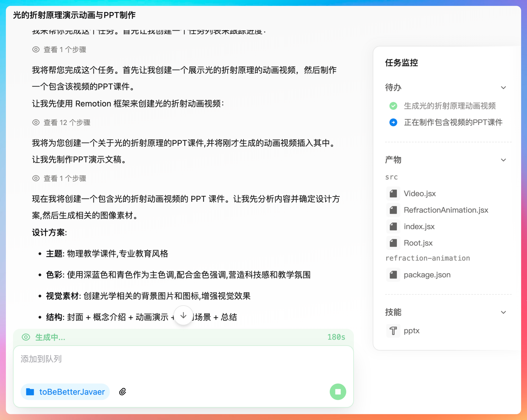The width and height of the screenshot is (527, 420).
Task: Select the pptx skill icon
Action: [393, 331]
